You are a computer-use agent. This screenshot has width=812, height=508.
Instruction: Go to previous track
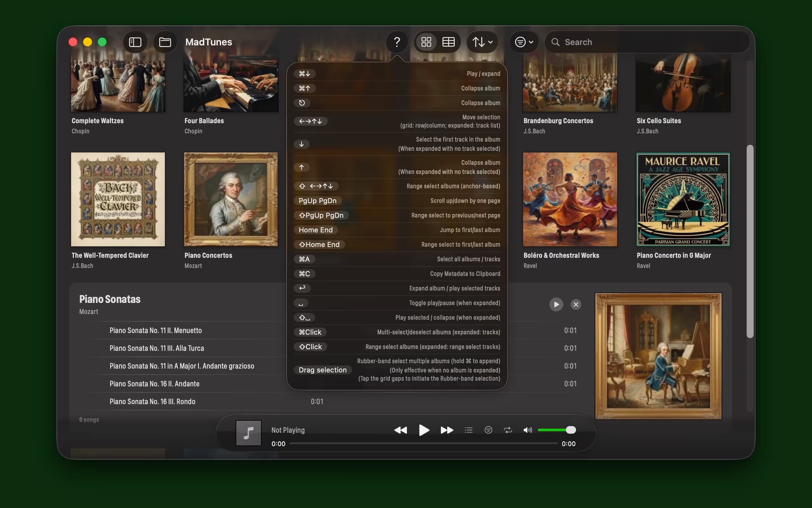(401, 430)
